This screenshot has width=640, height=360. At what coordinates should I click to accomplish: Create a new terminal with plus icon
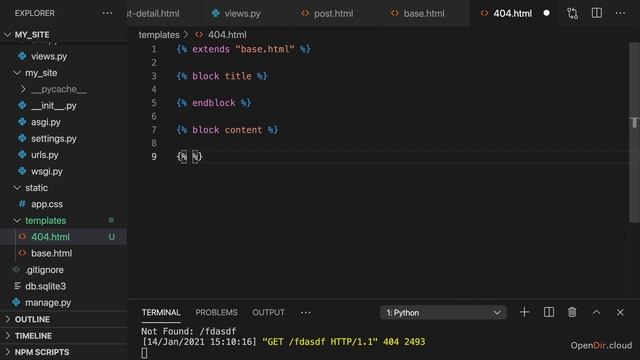[524, 312]
